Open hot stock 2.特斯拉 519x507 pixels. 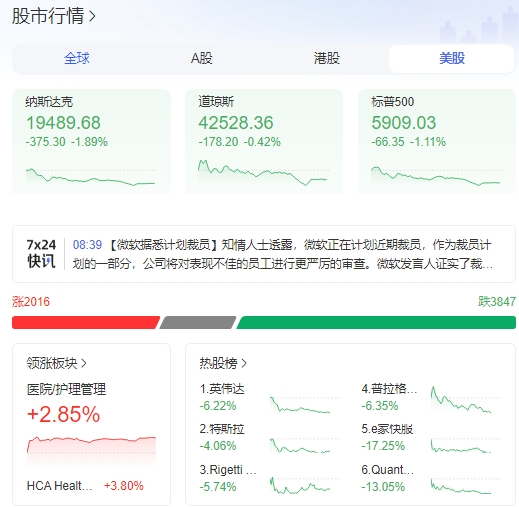coord(222,429)
